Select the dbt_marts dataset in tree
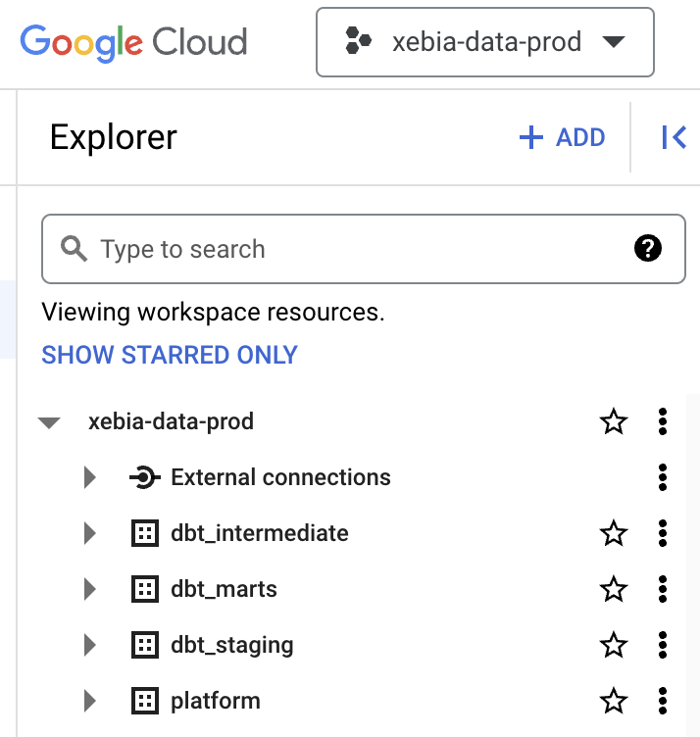Image resolution: width=700 pixels, height=737 pixels. 224,589
